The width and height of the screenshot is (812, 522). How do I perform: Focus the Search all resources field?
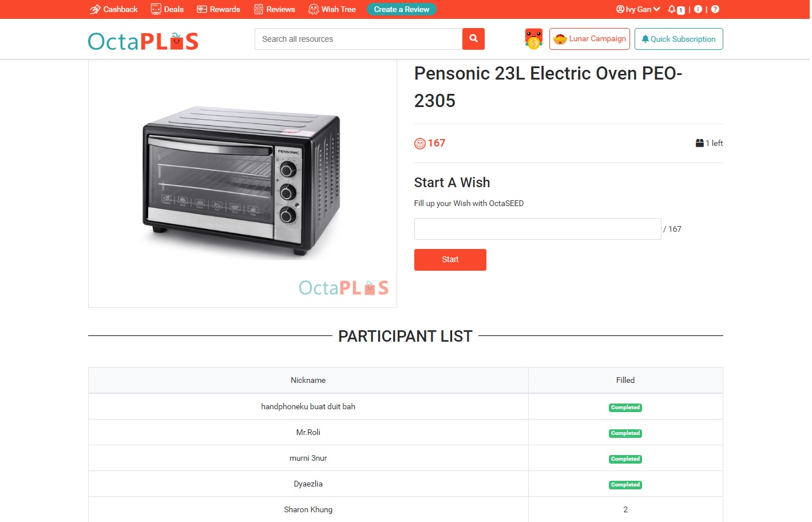pyautogui.click(x=359, y=39)
